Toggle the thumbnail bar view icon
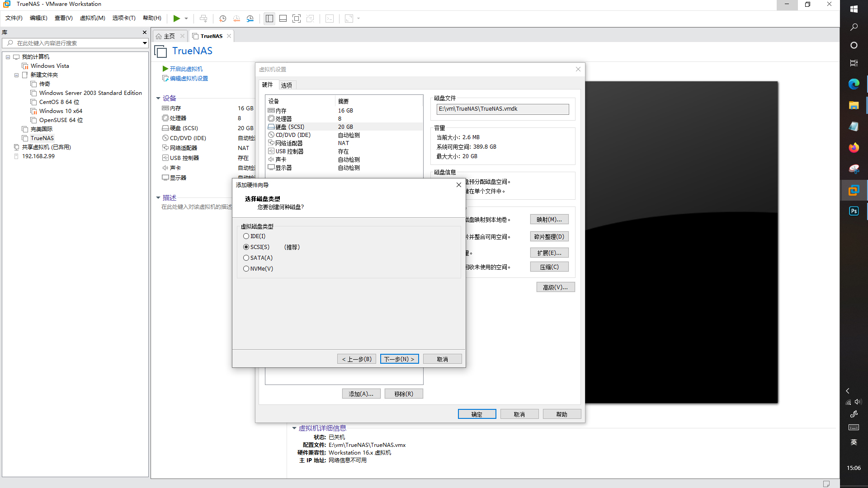Image resolution: width=868 pixels, height=488 pixels. 283,19
